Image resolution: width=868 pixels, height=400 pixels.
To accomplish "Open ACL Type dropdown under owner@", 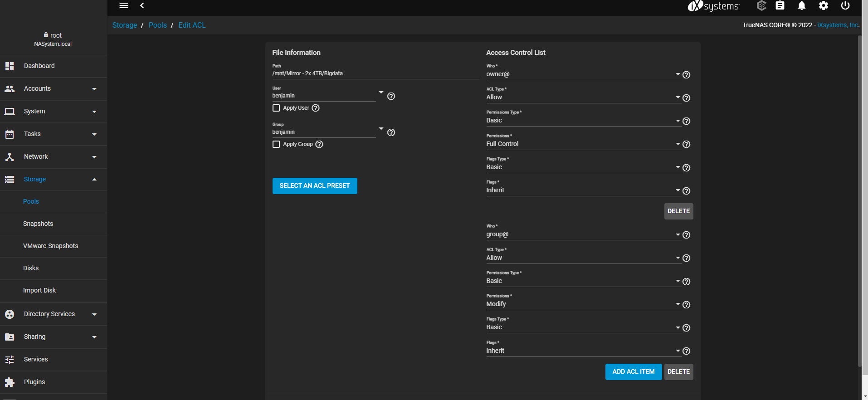I will click(x=583, y=97).
